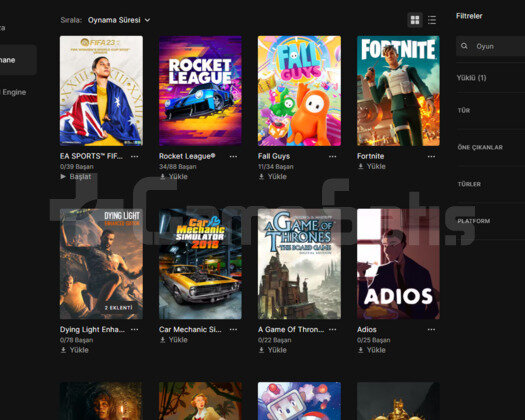This screenshot has width=525, height=420.
Task: Launch EA SPORTS FIFA with Başlat
Action: [76, 177]
